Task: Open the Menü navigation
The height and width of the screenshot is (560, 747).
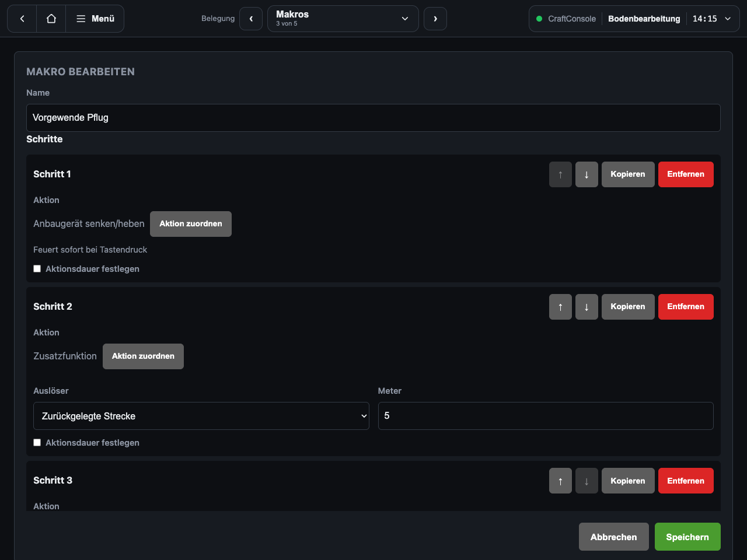Action: [x=95, y=19]
